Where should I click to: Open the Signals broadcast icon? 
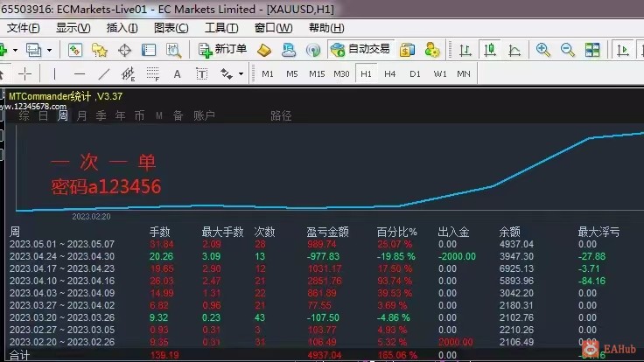pos(313,50)
